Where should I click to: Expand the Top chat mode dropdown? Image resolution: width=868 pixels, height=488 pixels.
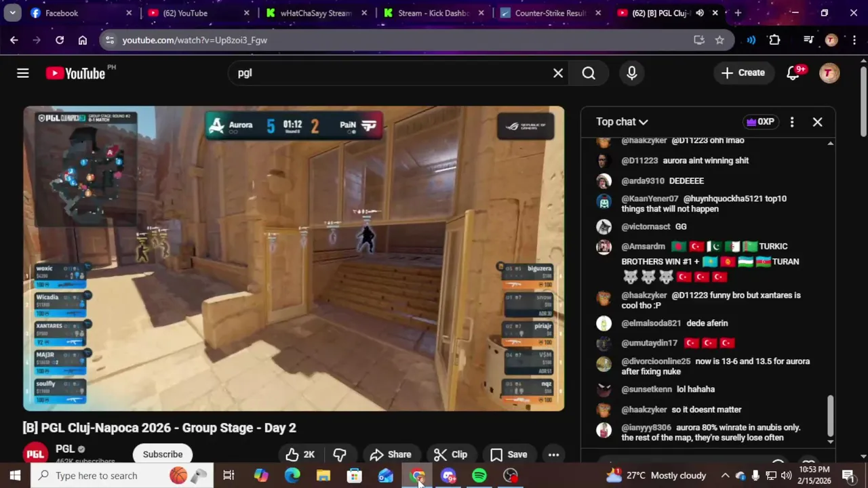(x=622, y=122)
